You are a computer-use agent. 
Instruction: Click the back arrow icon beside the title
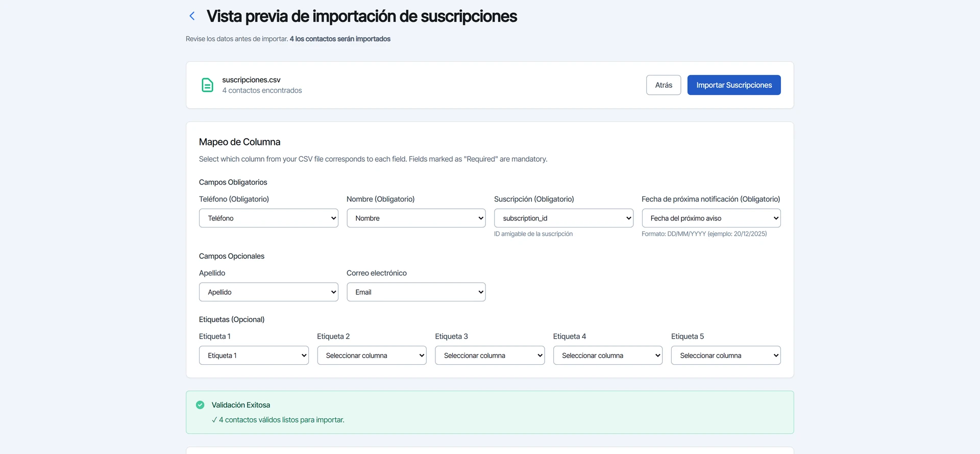click(x=192, y=16)
